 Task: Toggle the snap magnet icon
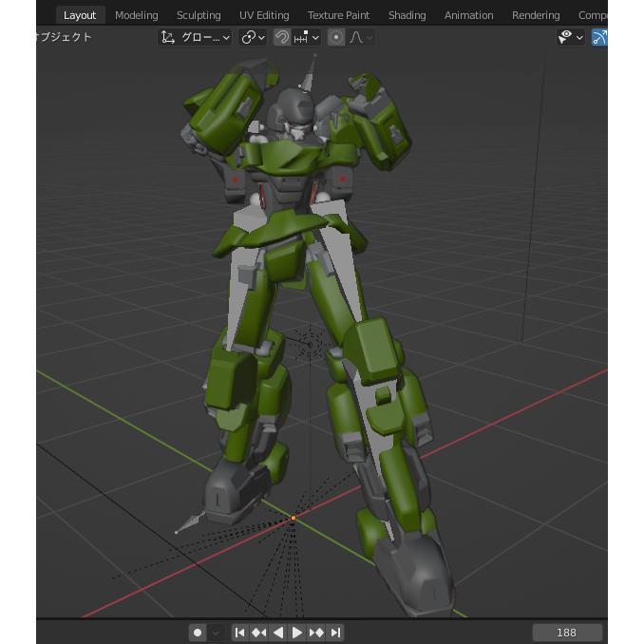tap(282, 37)
